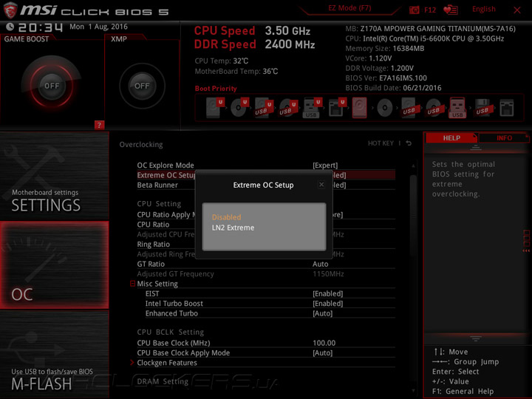The image size is (532, 399).
Task: Select the UEFI CD/DVD boot device icon
Action: tap(239, 108)
